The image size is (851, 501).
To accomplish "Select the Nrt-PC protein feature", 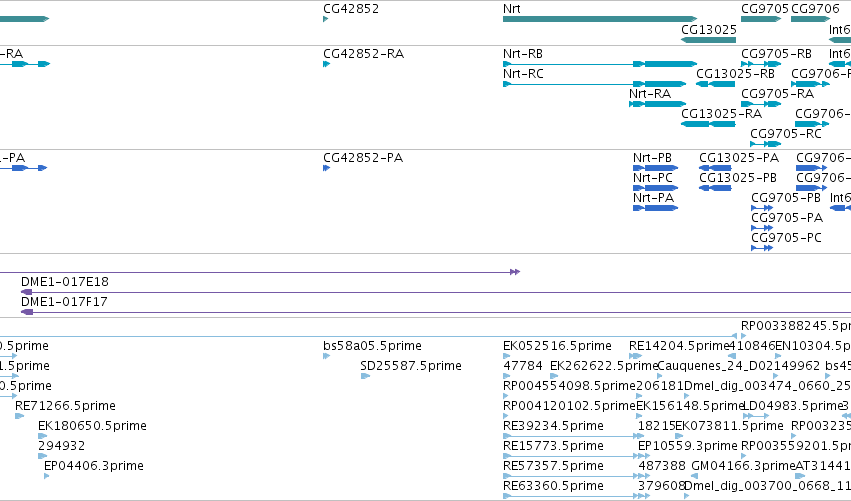I will pyautogui.click(x=656, y=188).
